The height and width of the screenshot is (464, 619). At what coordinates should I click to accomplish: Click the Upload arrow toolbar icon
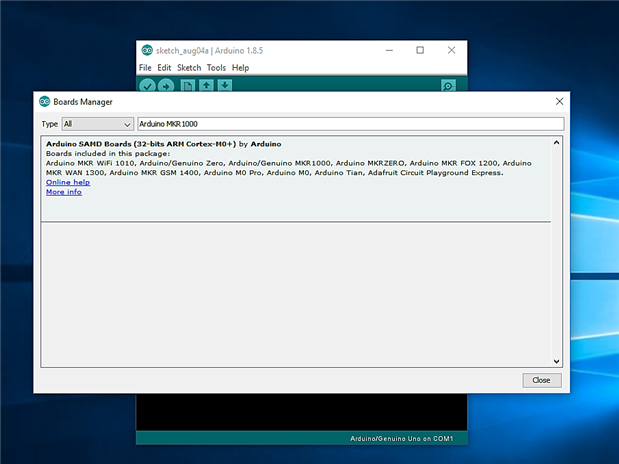click(166, 86)
